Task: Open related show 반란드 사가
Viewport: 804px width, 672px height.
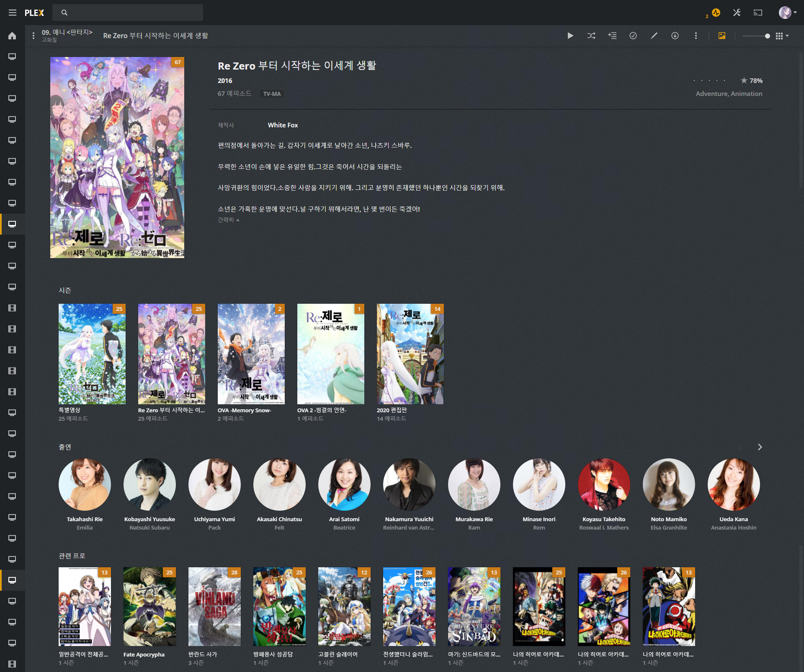Action: click(x=214, y=607)
